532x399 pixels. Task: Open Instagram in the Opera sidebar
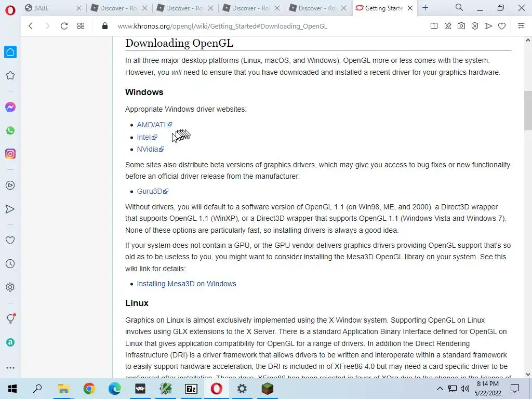[x=10, y=154]
